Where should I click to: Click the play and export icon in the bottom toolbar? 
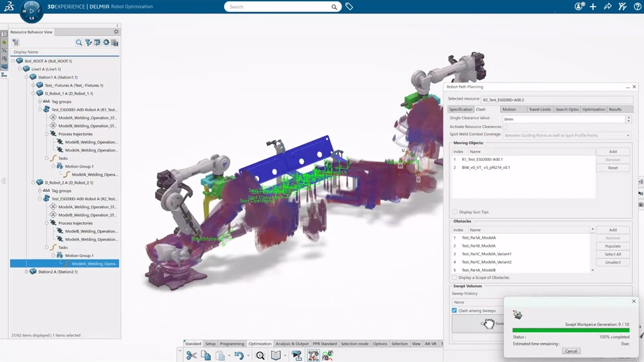(x=297, y=355)
